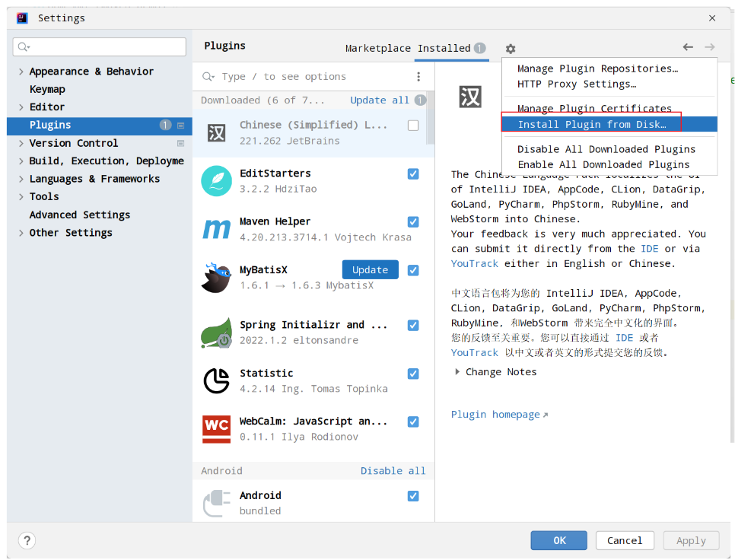
Task: Click the EditStarters plugin icon
Action: click(x=216, y=181)
